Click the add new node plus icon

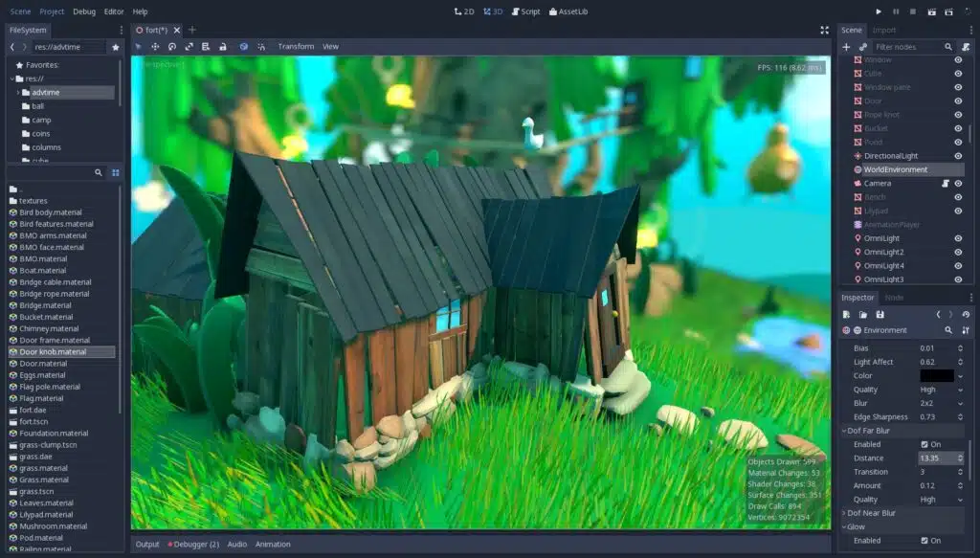[846, 46]
